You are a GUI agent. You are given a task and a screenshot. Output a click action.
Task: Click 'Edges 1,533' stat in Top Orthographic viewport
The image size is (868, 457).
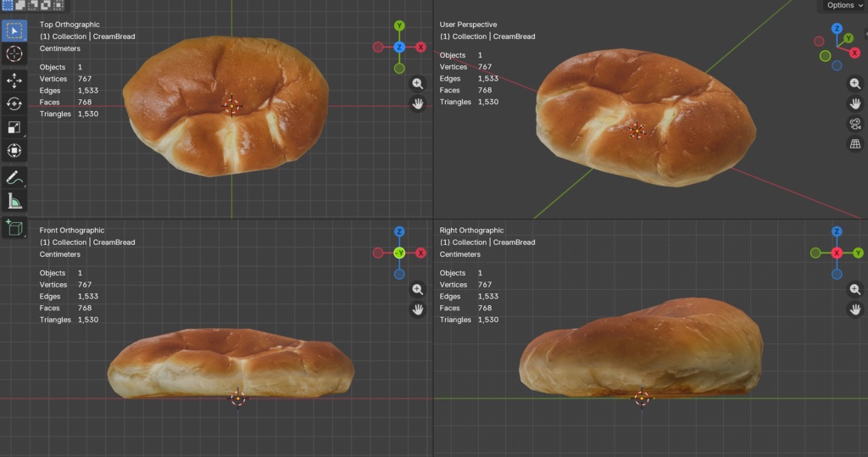69,90
